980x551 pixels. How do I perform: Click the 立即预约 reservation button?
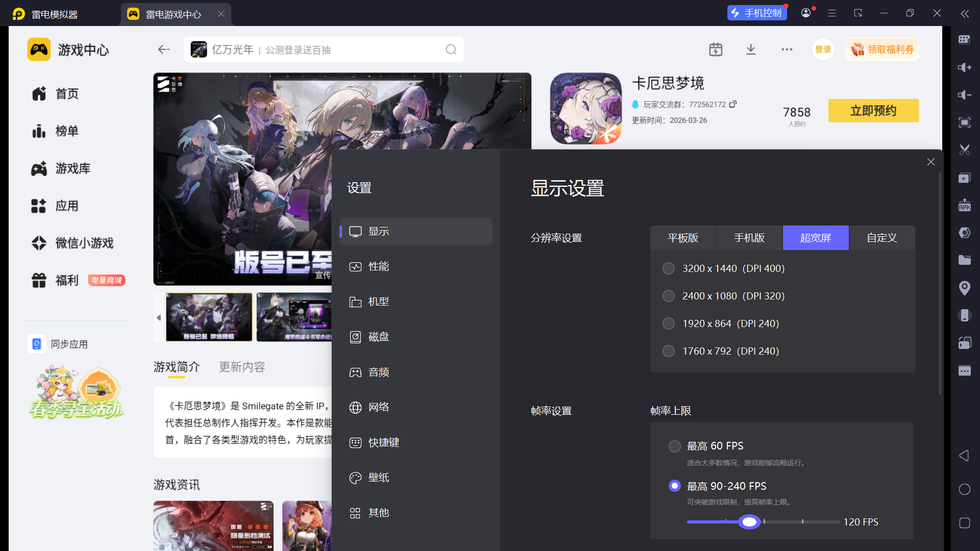(873, 111)
